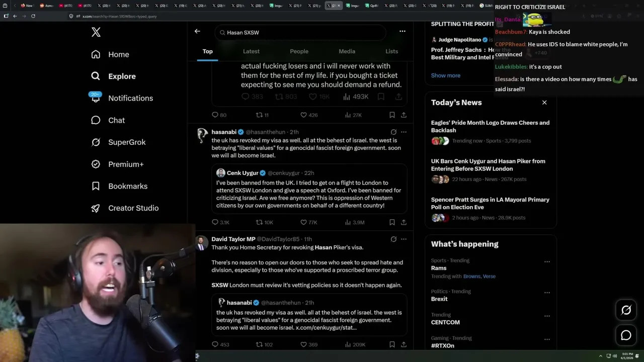
Task: Click the browser back button
Action: tap(15, 16)
